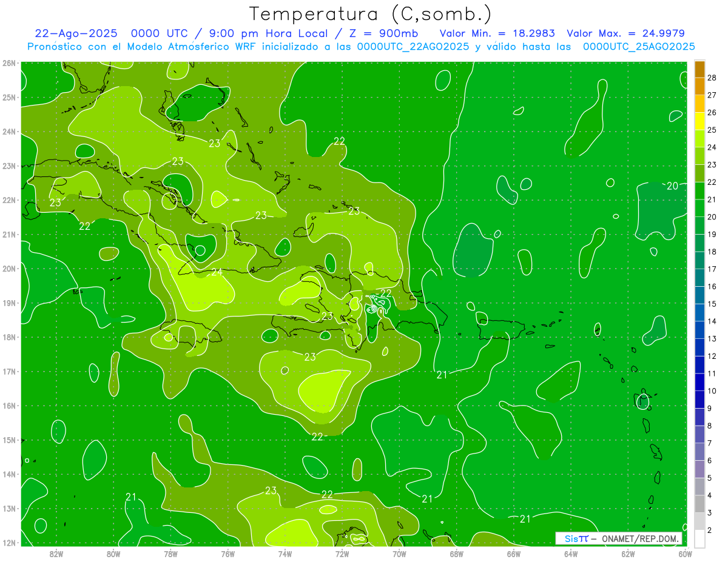
Task: Click the '70W' longitude axis label
Action: [399, 554]
